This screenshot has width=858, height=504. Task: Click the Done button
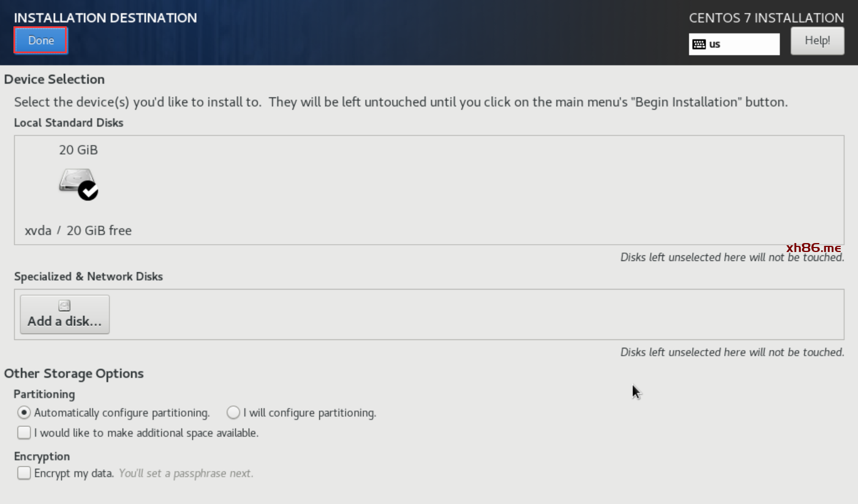(x=41, y=41)
